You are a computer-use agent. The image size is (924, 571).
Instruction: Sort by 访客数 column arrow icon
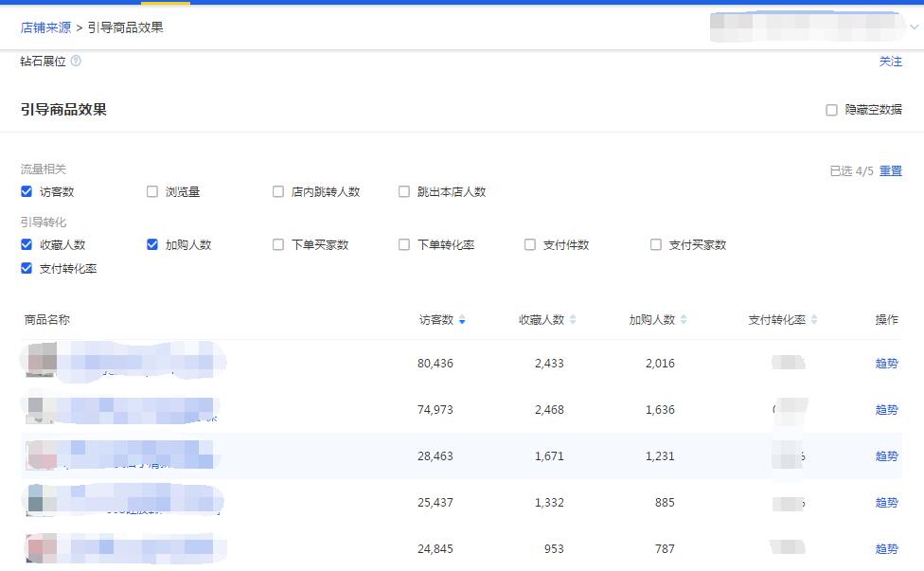point(462,320)
